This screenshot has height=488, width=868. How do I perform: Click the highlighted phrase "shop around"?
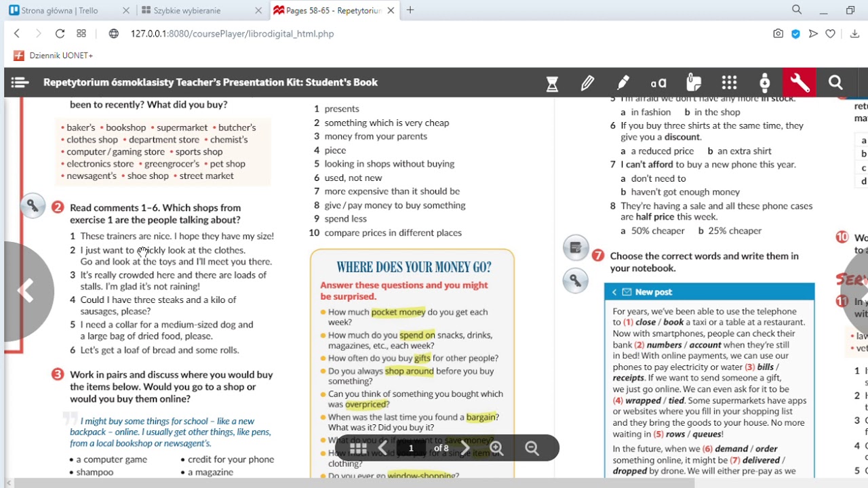409,371
